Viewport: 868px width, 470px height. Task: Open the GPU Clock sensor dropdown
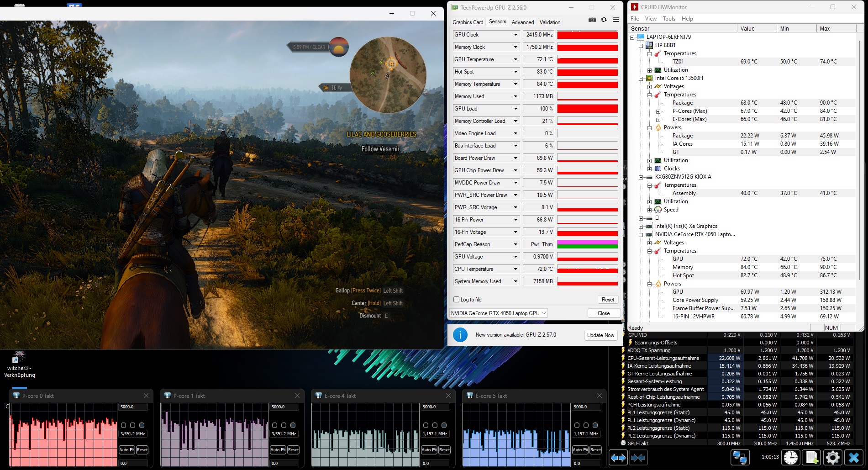click(516, 35)
